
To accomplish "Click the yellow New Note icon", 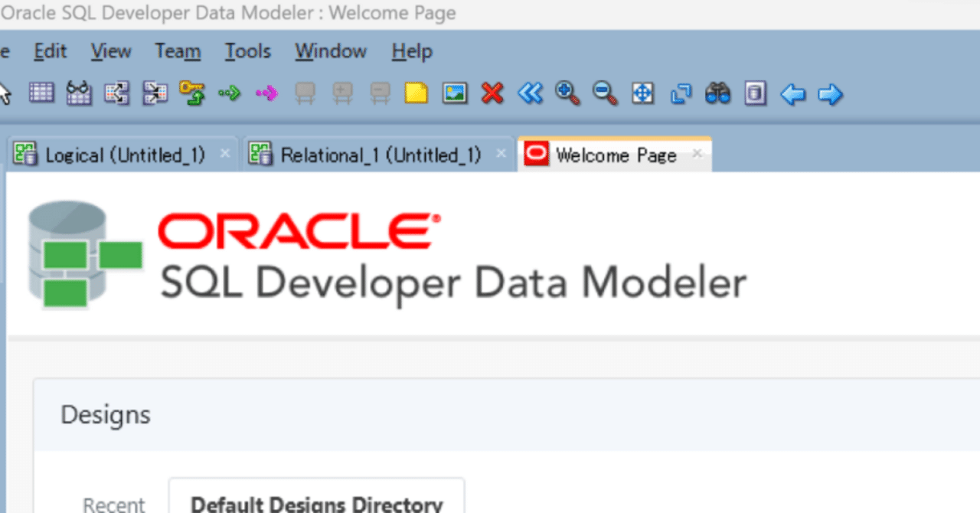I will pos(416,93).
